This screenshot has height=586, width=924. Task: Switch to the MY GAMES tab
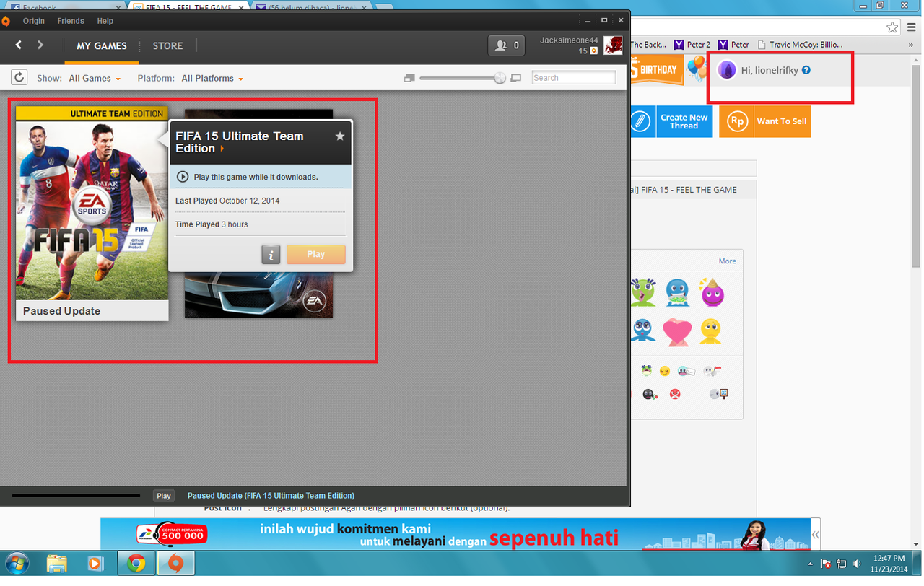(x=102, y=45)
